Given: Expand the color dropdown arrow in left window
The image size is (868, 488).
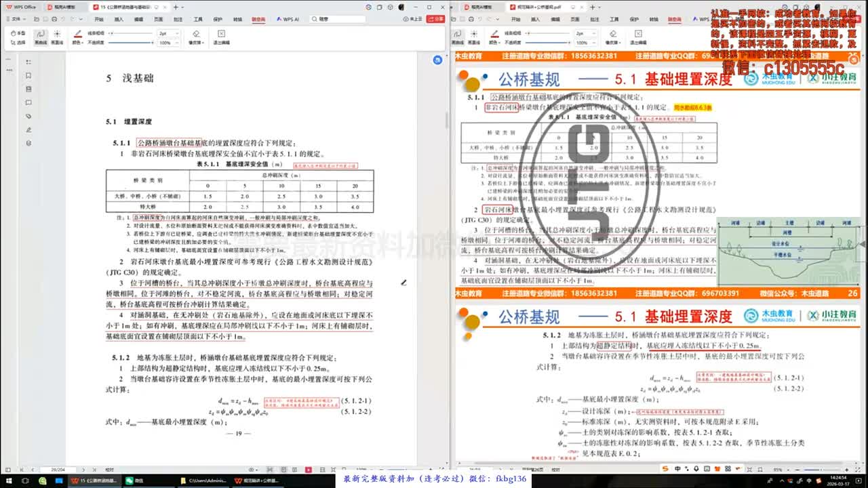Looking at the screenshot, I should click(82, 42).
